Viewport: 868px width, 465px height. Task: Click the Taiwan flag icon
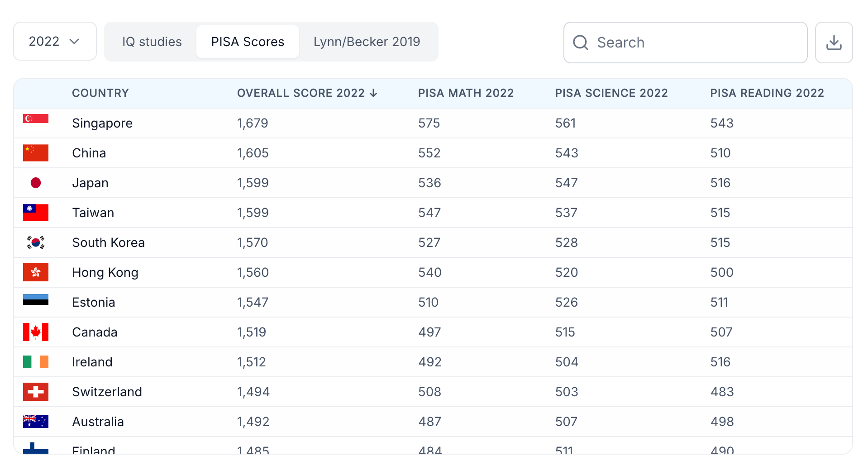coord(36,213)
